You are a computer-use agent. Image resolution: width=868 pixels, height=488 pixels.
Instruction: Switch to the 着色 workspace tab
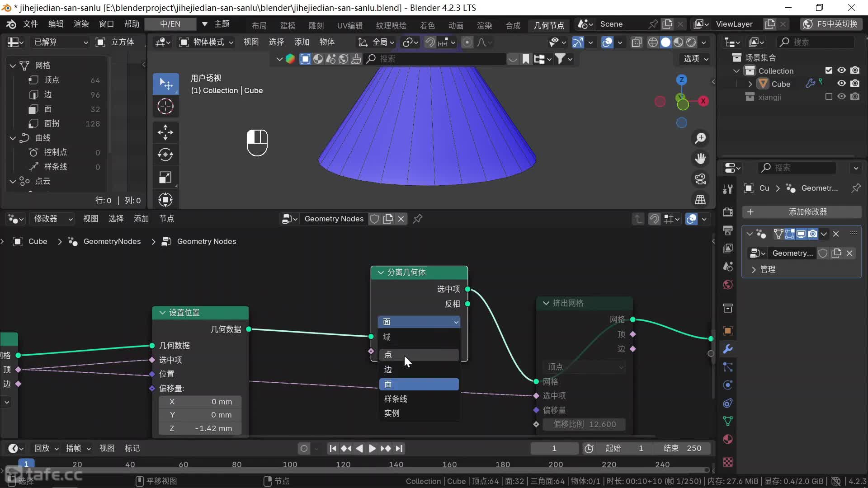coord(427,25)
